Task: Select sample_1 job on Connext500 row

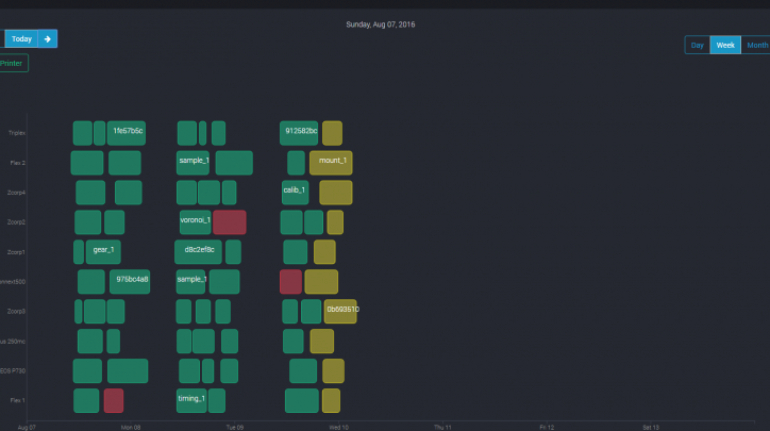Action: 191,282
